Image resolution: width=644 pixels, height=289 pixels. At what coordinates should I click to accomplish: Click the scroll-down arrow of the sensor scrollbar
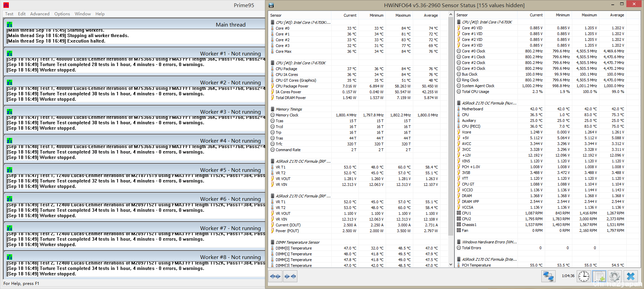(451, 264)
